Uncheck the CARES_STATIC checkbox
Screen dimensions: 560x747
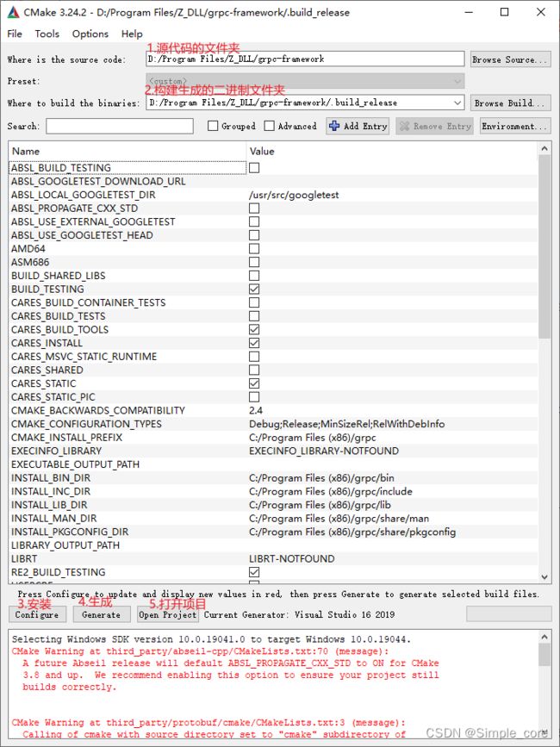(254, 383)
